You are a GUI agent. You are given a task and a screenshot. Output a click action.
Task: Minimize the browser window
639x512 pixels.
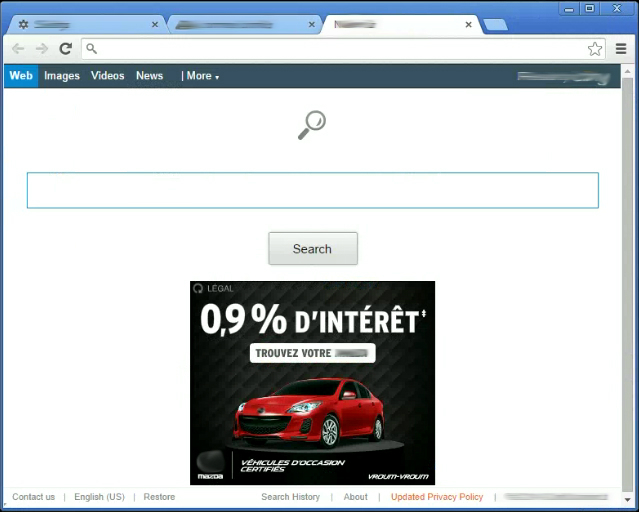coord(569,9)
